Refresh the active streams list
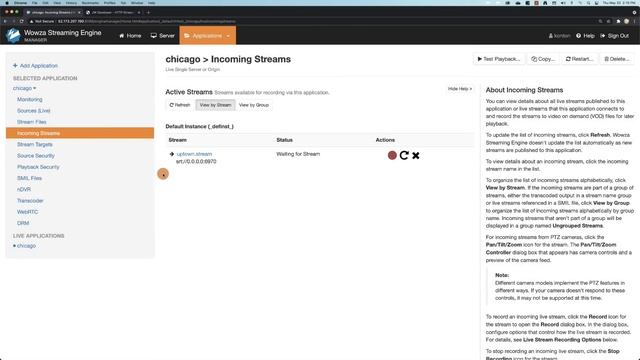The height and width of the screenshot is (360, 640). pos(180,105)
